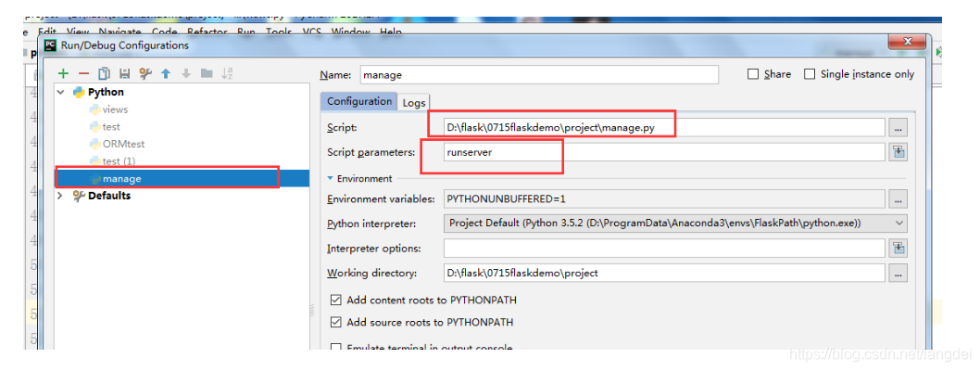
Task: Uncheck Add source roots to PYTHONPATH
Action: click(335, 323)
